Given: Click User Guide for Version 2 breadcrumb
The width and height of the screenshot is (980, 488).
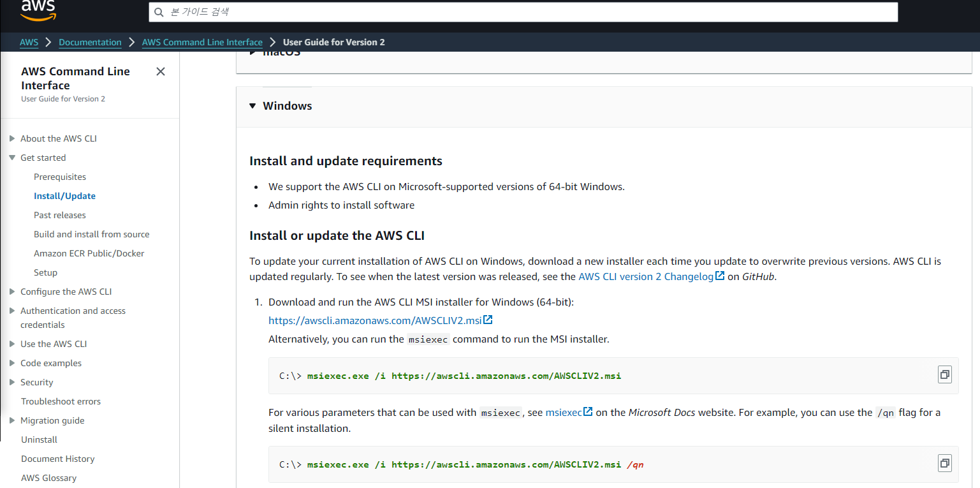Looking at the screenshot, I should [334, 42].
